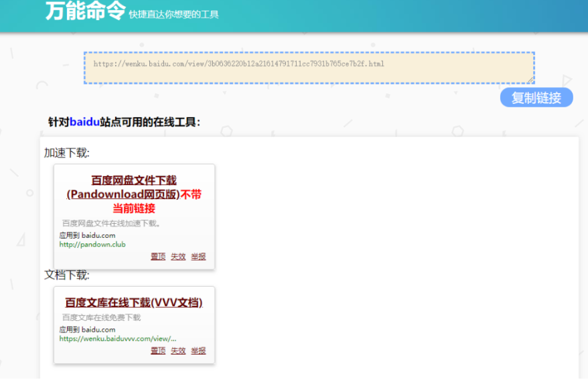Pin VVV文档 tool with 置顶
Image resolution: width=588 pixels, height=390 pixels.
[158, 350]
